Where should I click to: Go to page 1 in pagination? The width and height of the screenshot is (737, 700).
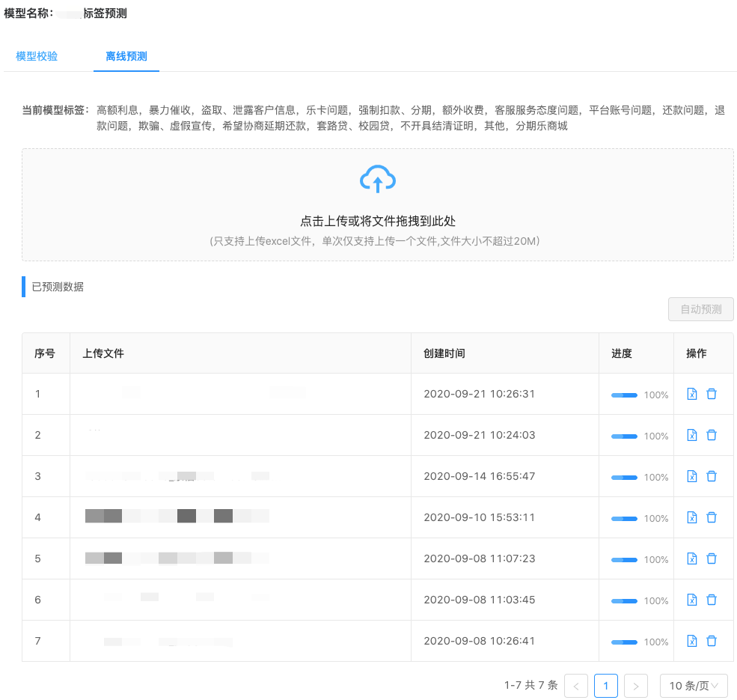(x=605, y=686)
